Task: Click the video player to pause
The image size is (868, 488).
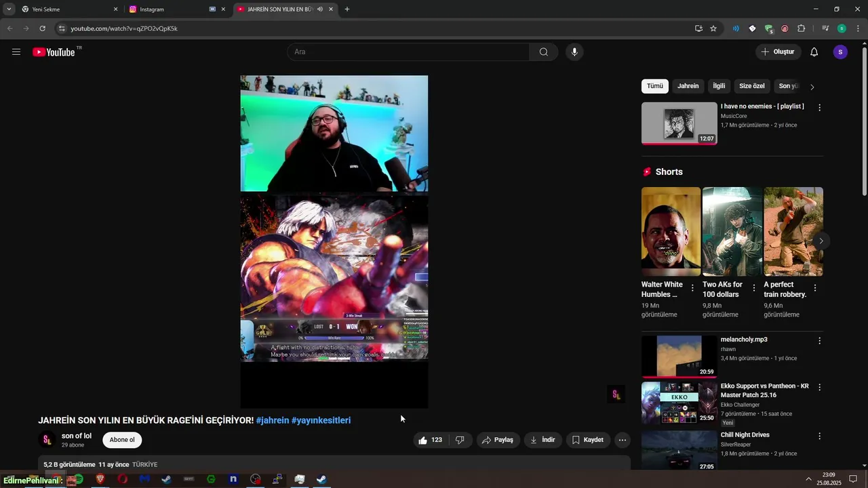Action: coord(334,241)
